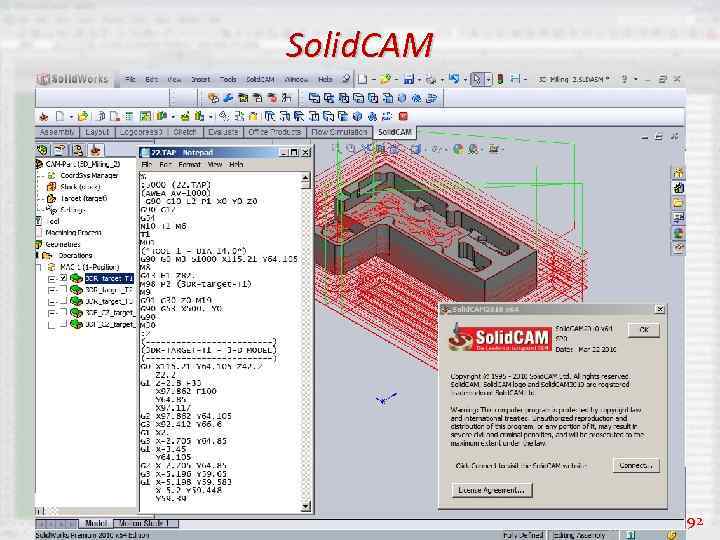Switch to the Sketch tab

(185, 132)
